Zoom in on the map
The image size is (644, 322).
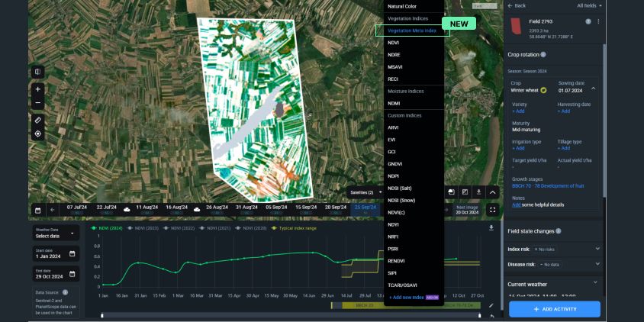(x=38, y=89)
